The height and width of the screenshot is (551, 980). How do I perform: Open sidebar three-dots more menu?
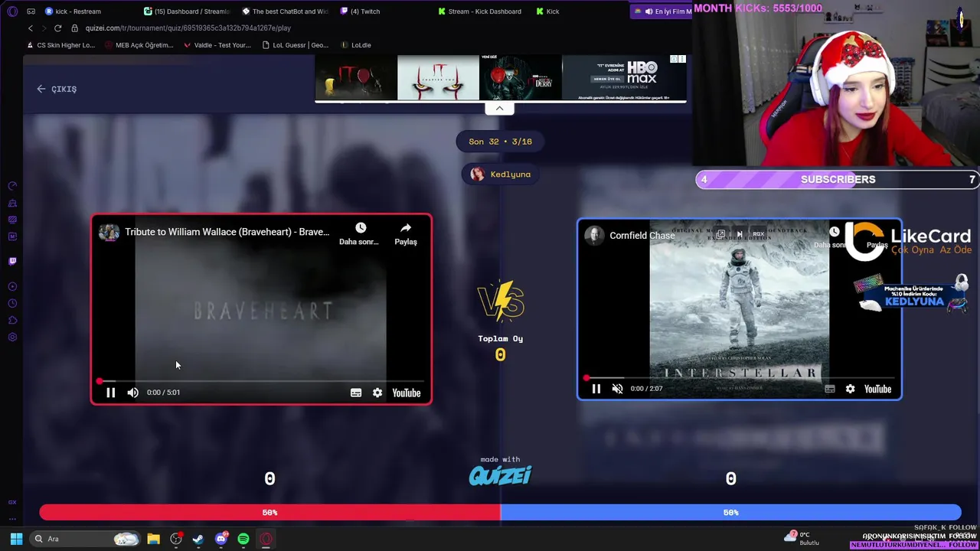point(12,519)
